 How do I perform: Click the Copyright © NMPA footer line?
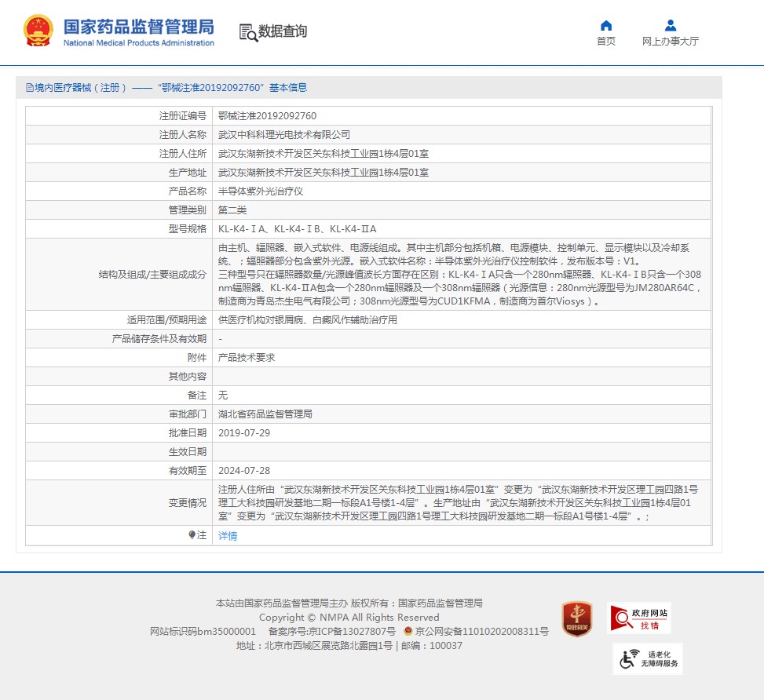(x=349, y=617)
